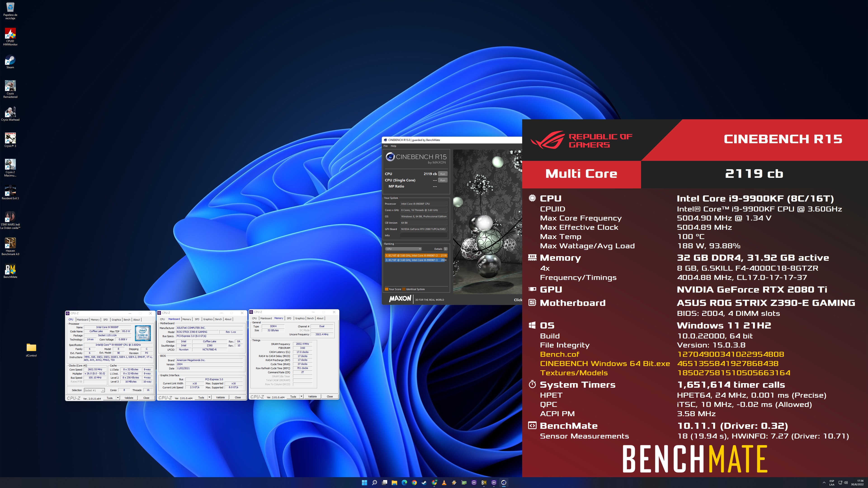Image resolution: width=868 pixels, height=488 pixels.
Task: Click the clock showing 17:36 in taskbar
Action: pyautogui.click(x=858, y=483)
